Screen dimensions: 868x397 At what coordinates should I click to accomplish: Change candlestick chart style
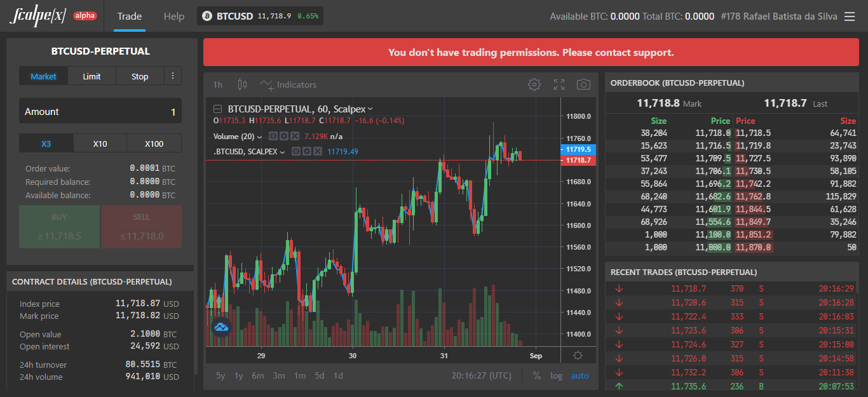pos(242,84)
